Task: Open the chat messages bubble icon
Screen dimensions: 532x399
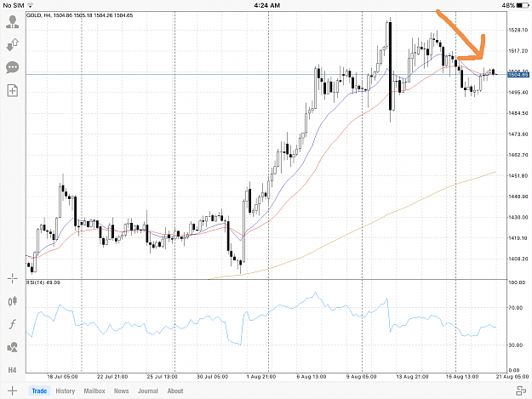Action: 13,67
